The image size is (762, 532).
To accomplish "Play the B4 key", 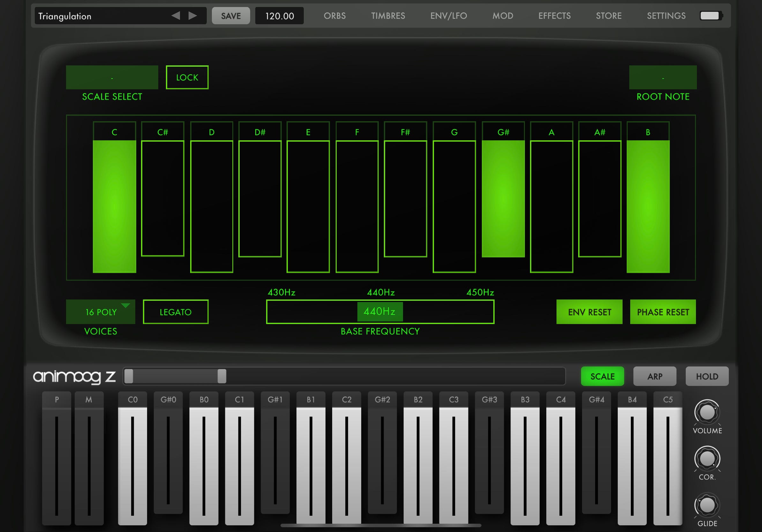I will tap(632, 458).
